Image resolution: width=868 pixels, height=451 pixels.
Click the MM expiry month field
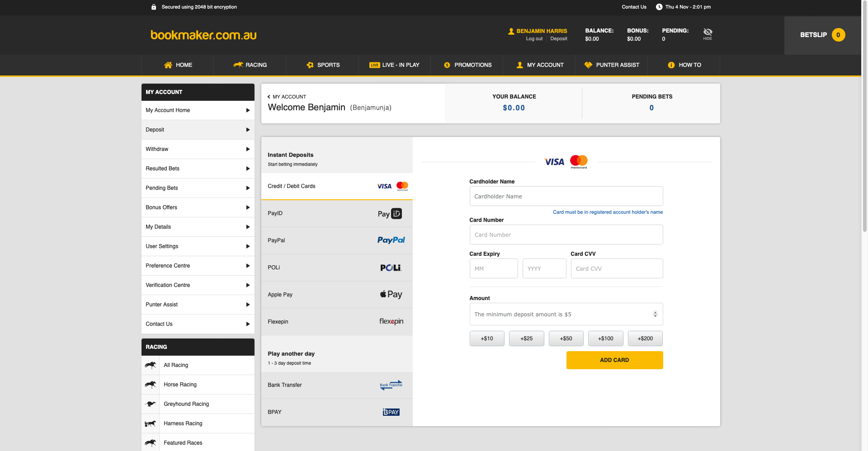click(494, 268)
